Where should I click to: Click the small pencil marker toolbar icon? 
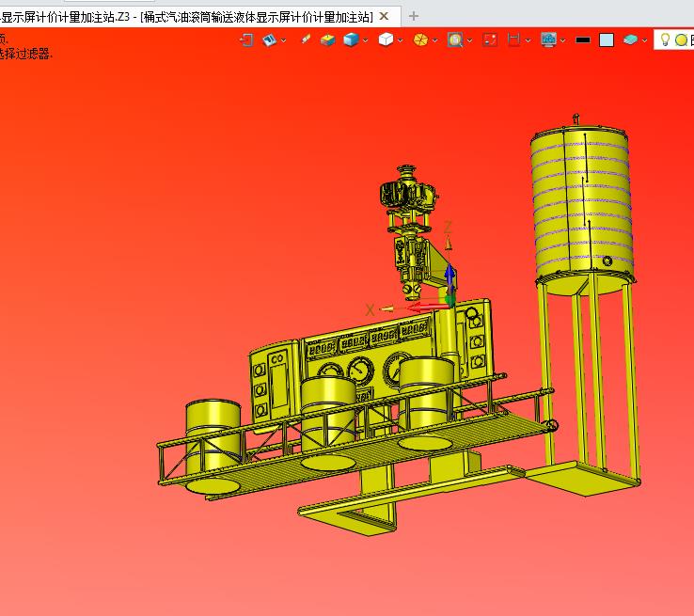coord(306,39)
